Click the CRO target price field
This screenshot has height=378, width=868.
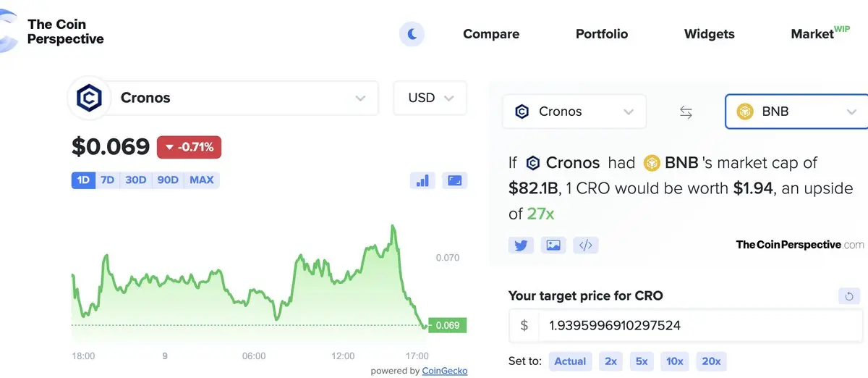pos(698,325)
